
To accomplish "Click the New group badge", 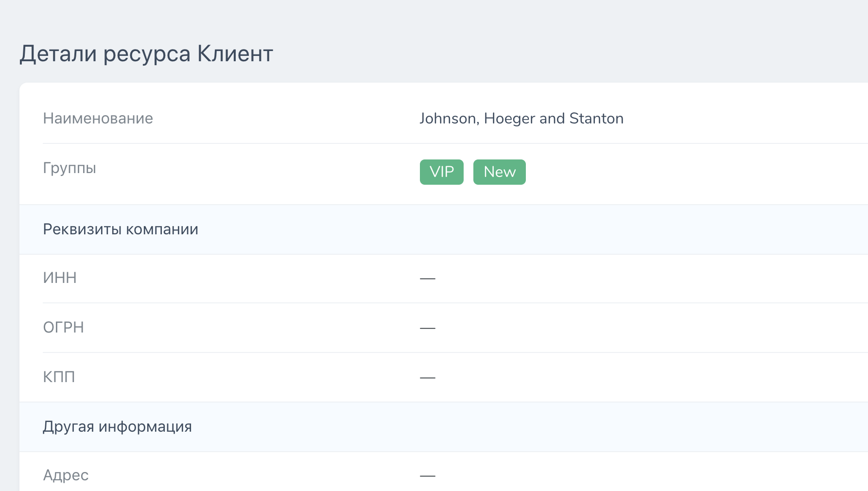I will pyautogui.click(x=499, y=172).
